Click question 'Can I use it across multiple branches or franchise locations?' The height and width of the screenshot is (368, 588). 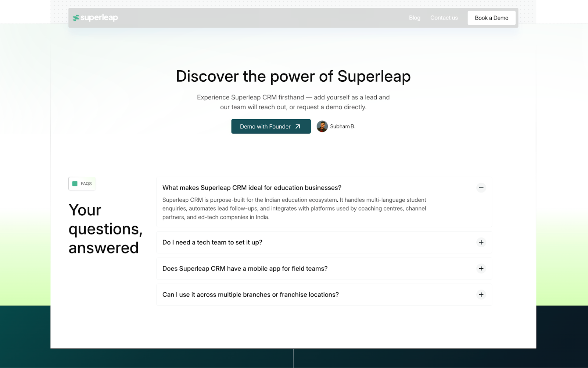[251, 295]
